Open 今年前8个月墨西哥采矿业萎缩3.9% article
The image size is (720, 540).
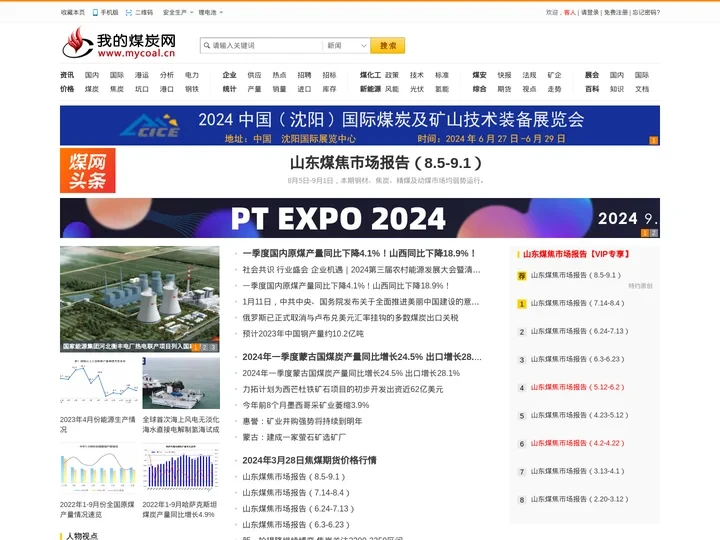[x=306, y=405]
